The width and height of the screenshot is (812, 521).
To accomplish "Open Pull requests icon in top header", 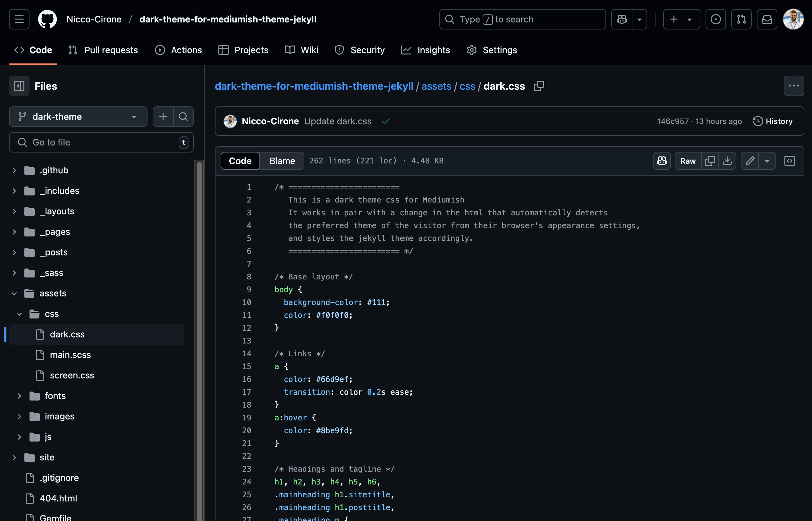I will [x=741, y=19].
